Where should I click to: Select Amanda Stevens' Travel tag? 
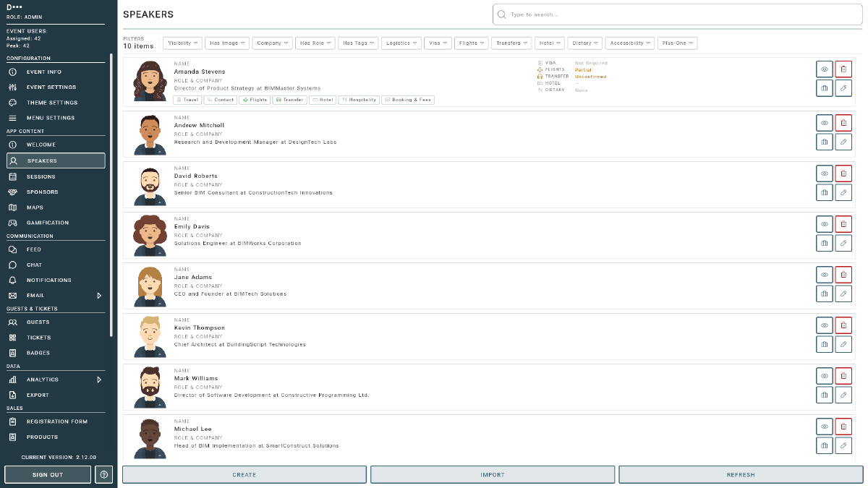coord(187,100)
